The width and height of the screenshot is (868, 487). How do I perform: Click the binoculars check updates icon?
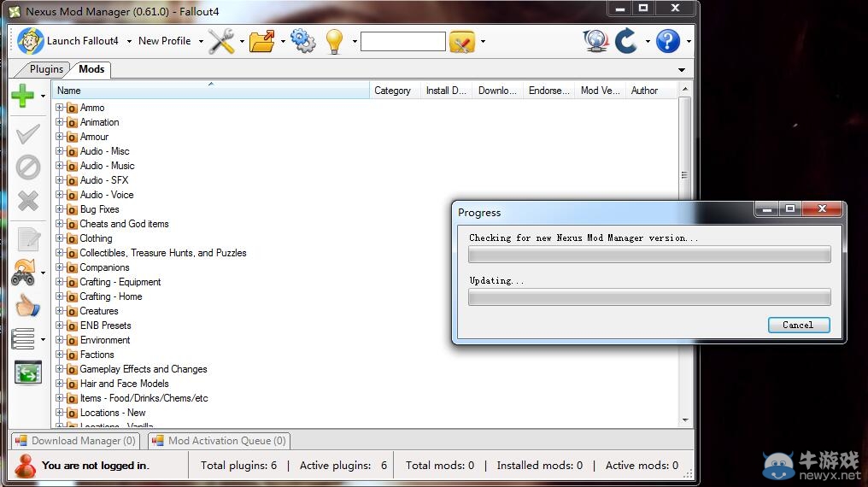click(23, 273)
